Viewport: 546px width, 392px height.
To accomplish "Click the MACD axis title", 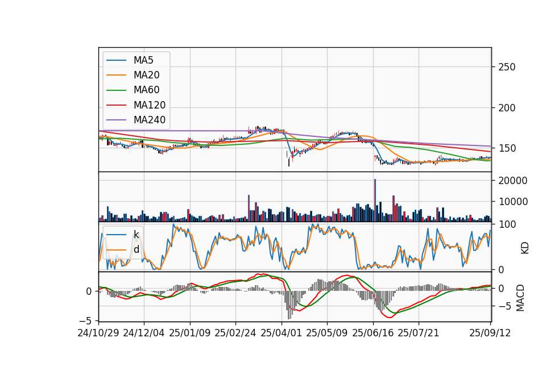I will click(x=520, y=298).
